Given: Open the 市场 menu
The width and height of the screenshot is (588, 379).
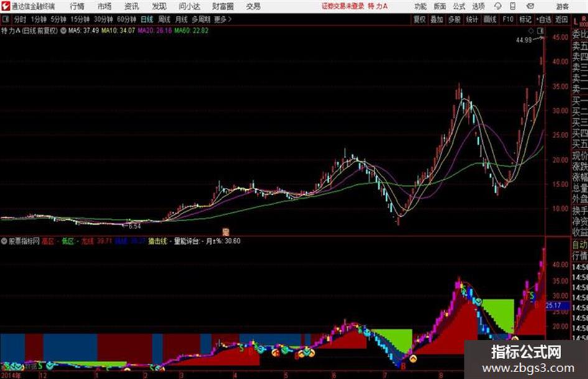Looking at the screenshot, I should point(105,6).
